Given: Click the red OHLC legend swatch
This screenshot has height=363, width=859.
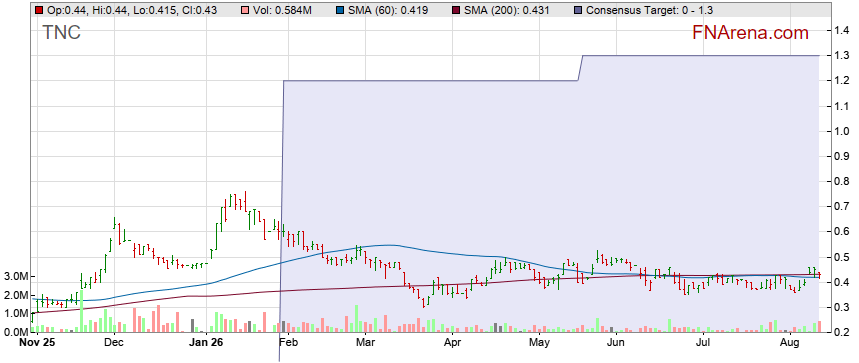Looking at the screenshot, I should tap(38, 10).
